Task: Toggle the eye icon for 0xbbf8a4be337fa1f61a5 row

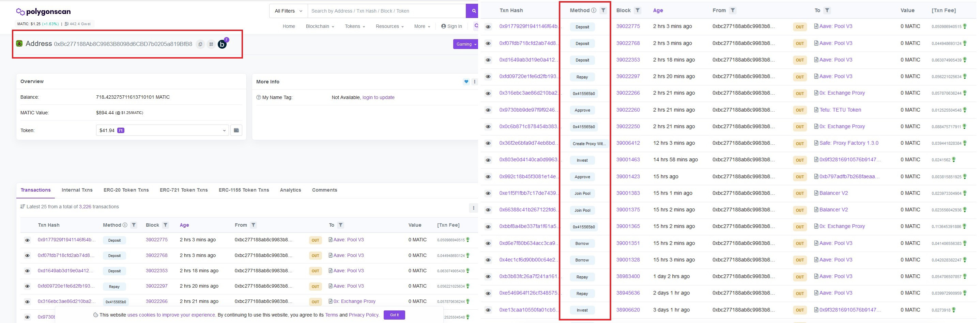Action: 488,227
